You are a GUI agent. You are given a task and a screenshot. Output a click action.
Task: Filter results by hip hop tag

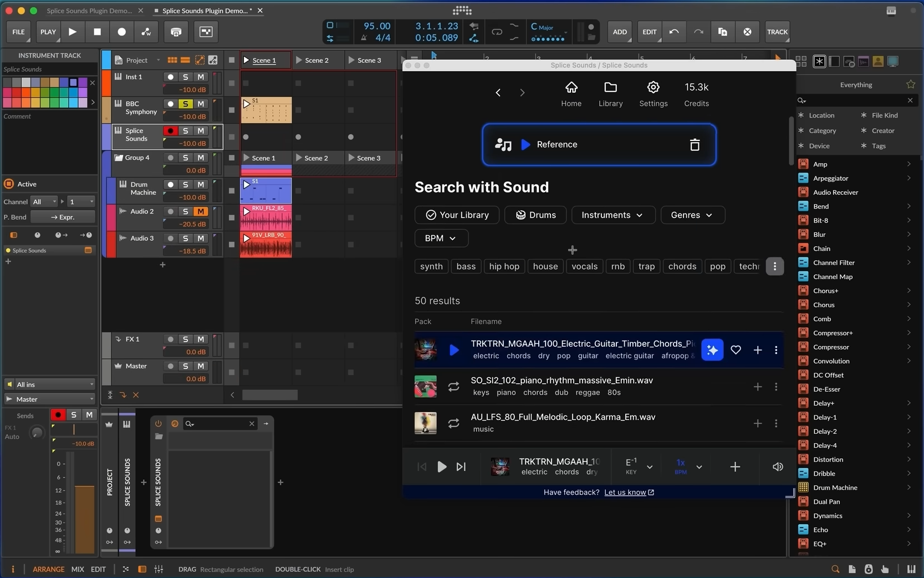pos(504,267)
